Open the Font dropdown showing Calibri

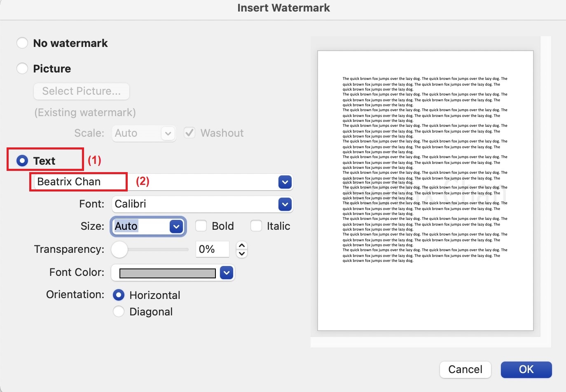285,204
